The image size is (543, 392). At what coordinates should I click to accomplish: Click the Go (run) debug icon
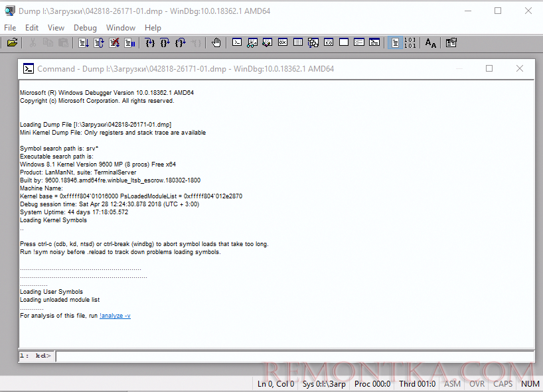click(84, 43)
